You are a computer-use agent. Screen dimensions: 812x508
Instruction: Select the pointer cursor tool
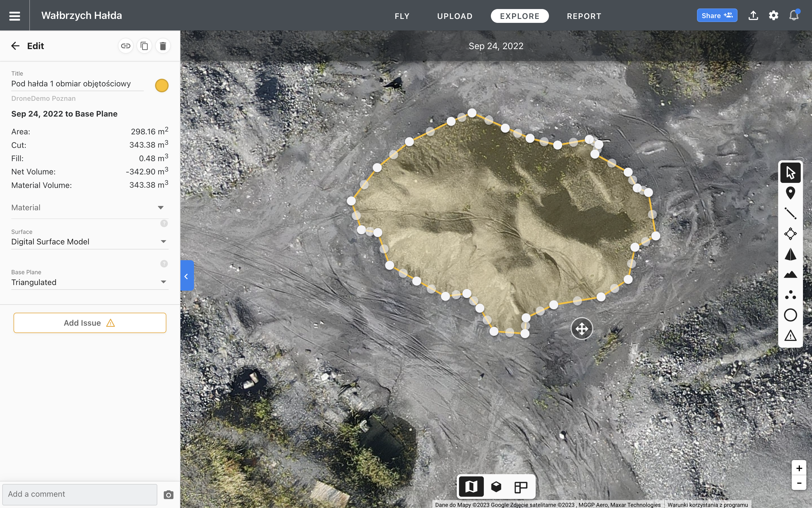(790, 173)
